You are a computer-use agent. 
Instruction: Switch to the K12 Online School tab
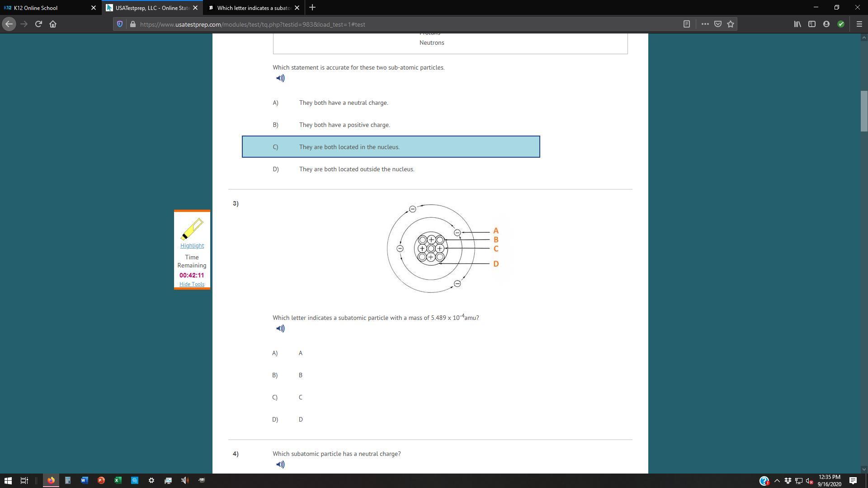[45, 8]
